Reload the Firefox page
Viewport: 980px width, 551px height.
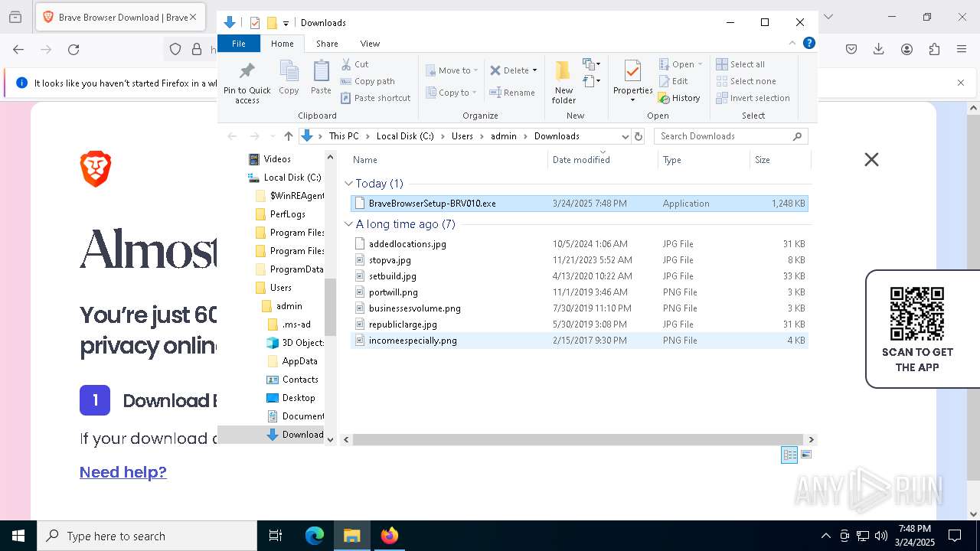click(x=73, y=49)
